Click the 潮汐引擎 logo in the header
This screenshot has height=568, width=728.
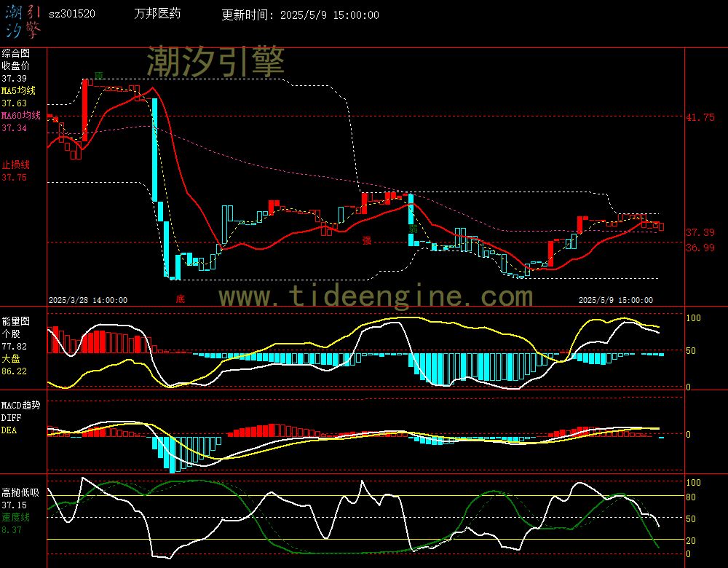coord(23,22)
